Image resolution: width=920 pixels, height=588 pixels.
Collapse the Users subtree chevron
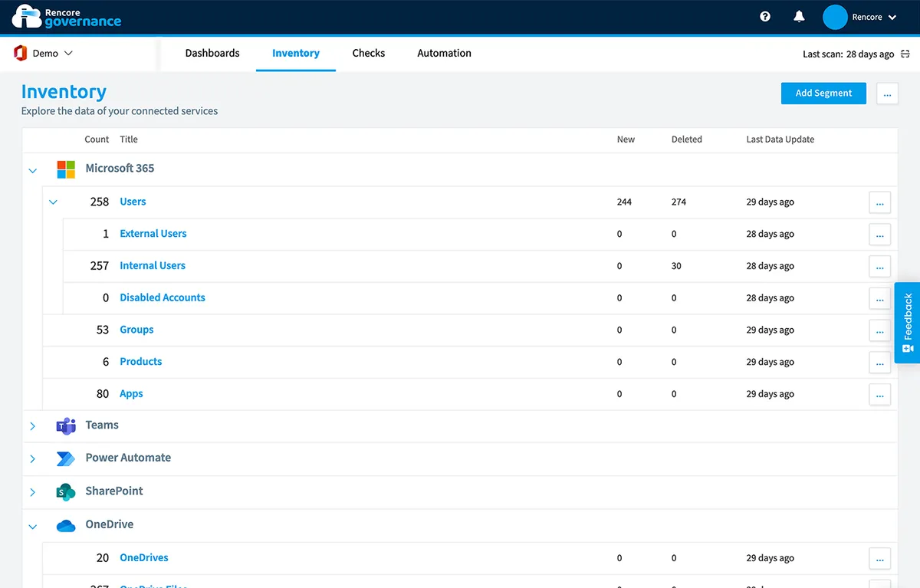tap(53, 202)
